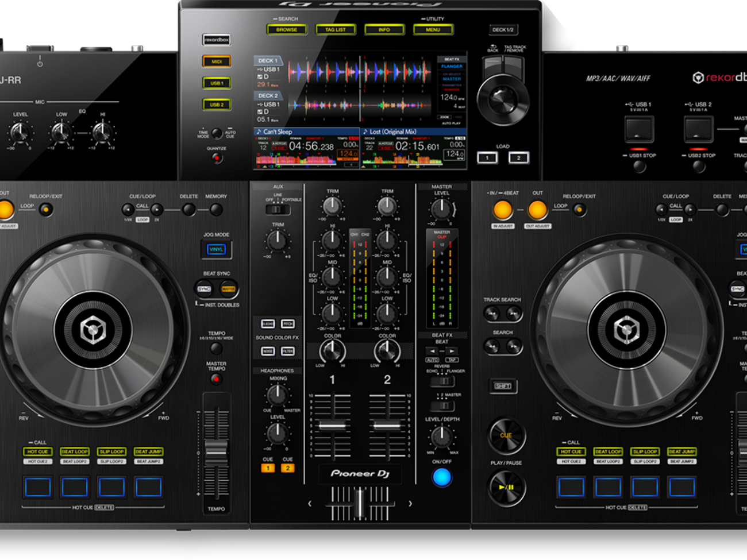Switch decks with DECK 1/2 button
Viewport: 747px width, 560px height.
pyautogui.click(x=503, y=29)
